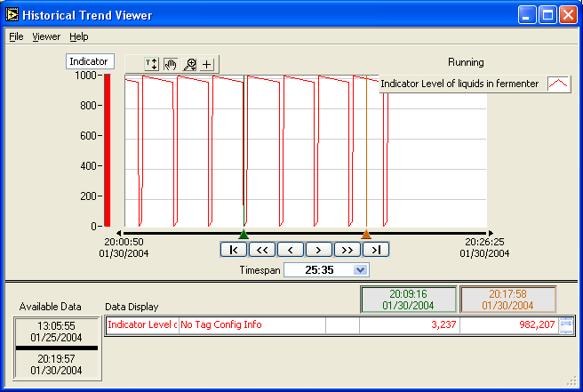Image resolution: width=583 pixels, height=392 pixels.
Task: Jump to end of trend data
Action: (x=376, y=250)
